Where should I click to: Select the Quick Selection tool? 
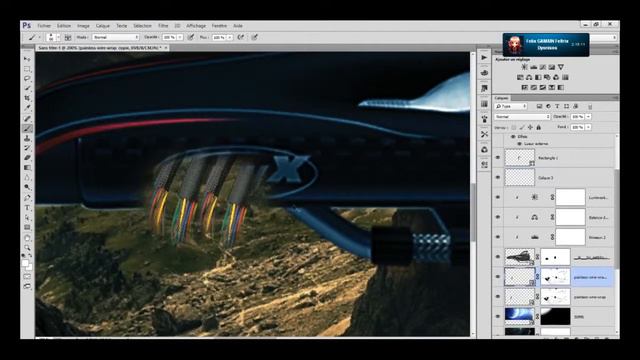[27, 88]
